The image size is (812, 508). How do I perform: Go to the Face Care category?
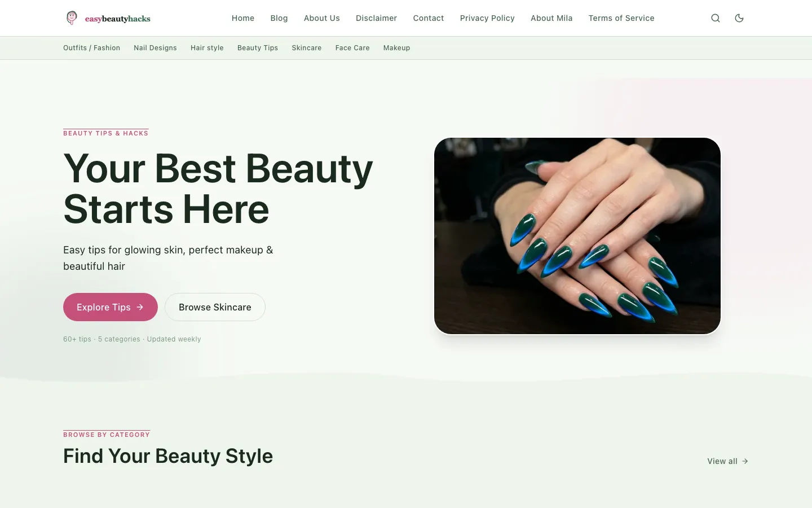[352, 48]
